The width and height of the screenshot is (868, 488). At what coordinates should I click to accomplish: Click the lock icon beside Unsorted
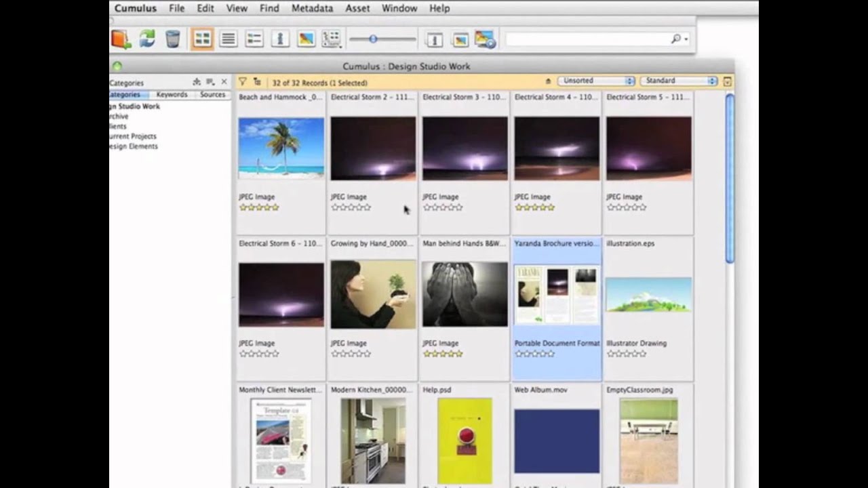548,81
